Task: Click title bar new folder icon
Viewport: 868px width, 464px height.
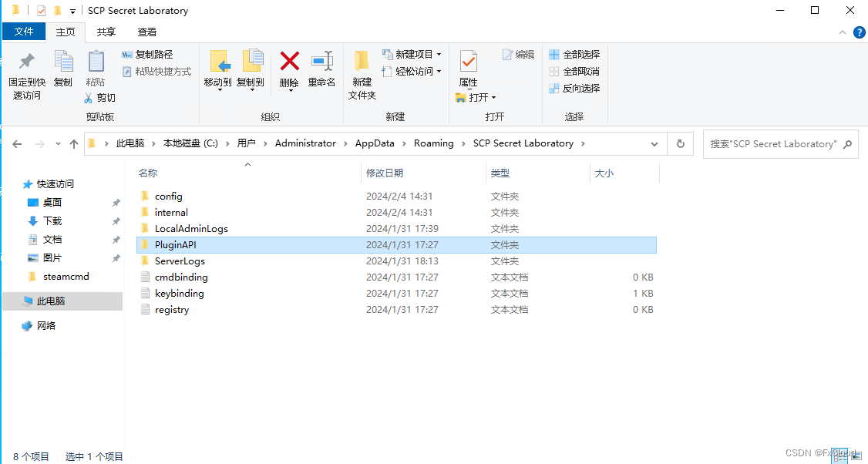Action: click(x=58, y=11)
